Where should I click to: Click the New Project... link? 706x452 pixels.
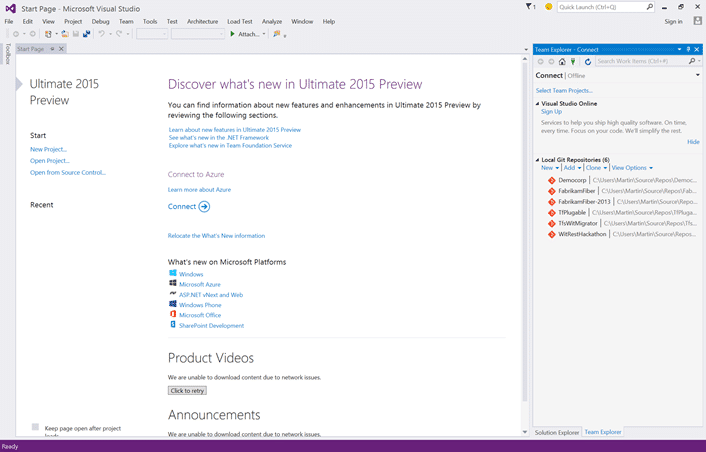[x=48, y=149]
